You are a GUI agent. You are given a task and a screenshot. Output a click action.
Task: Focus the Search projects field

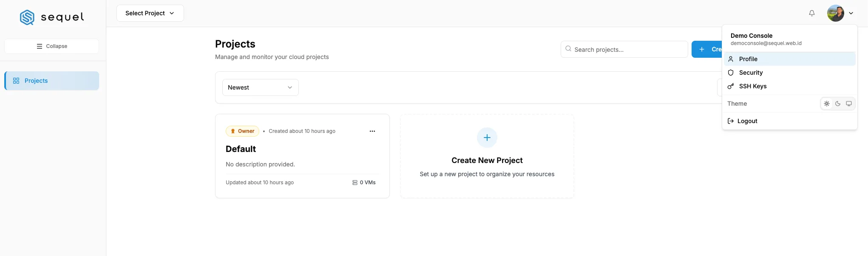coord(624,49)
